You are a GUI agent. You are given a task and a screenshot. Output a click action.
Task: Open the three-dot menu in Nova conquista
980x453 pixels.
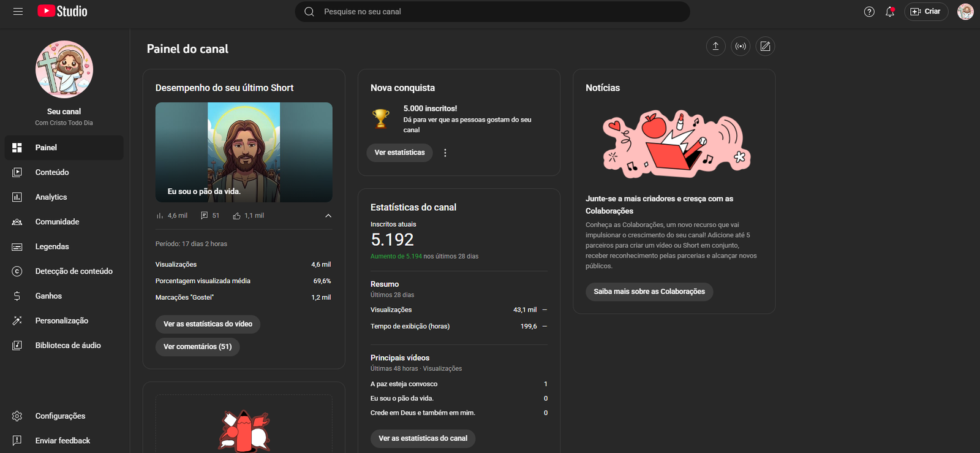[x=445, y=153]
